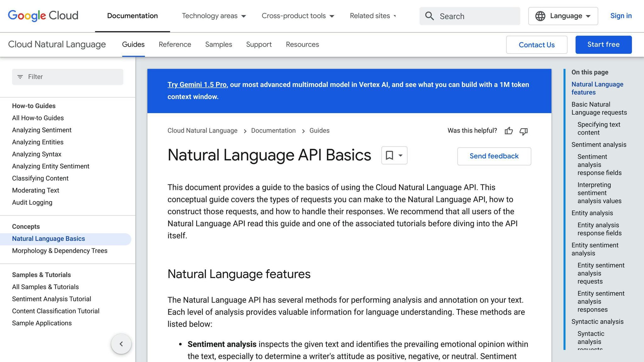Jump to Sentiment analysis on this page
This screenshot has height=362, width=644.
pyautogui.click(x=598, y=145)
